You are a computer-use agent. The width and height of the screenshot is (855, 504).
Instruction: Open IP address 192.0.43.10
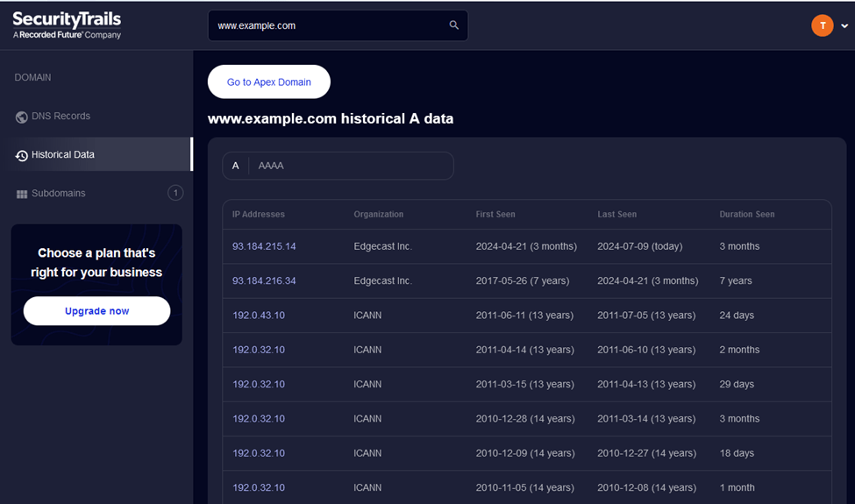[259, 315]
